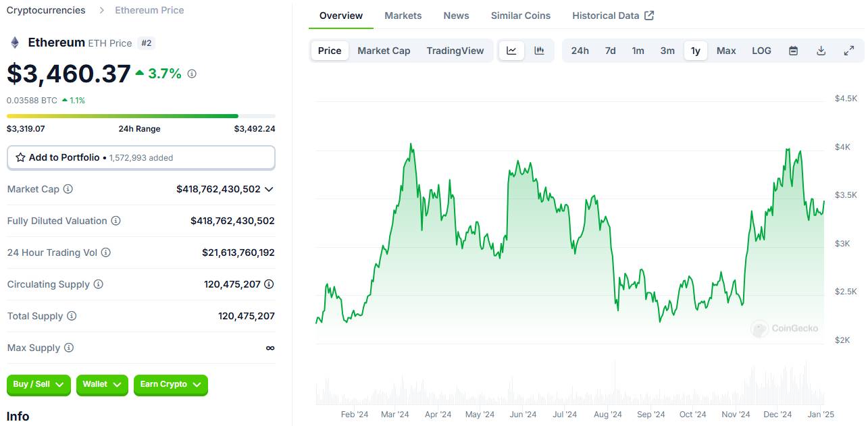Viewport: 868px width, 426px height.
Task: Click the 24h Range progress bar
Action: [x=141, y=116]
